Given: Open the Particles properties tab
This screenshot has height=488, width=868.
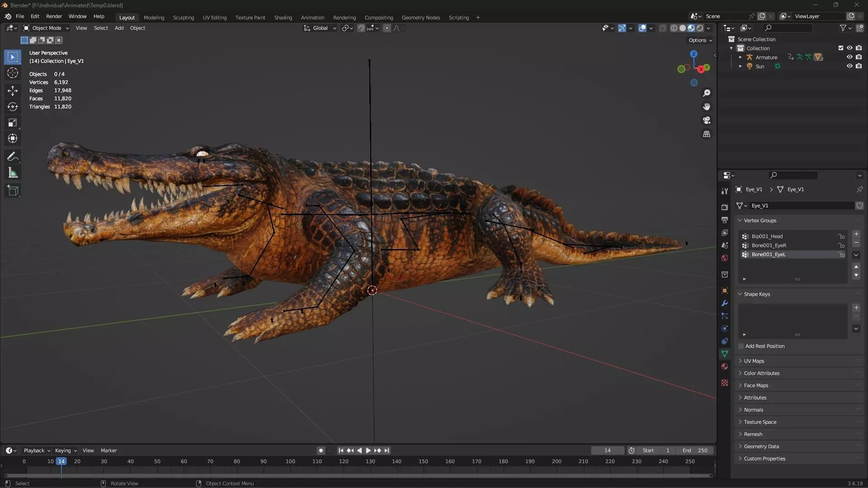Looking at the screenshot, I should click(x=725, y=316).
